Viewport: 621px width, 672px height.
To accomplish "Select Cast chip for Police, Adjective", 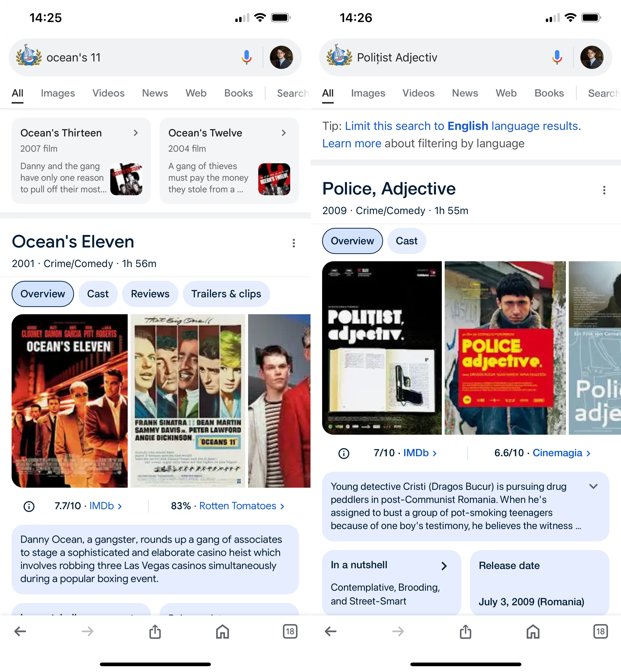I will coord(407,241).
